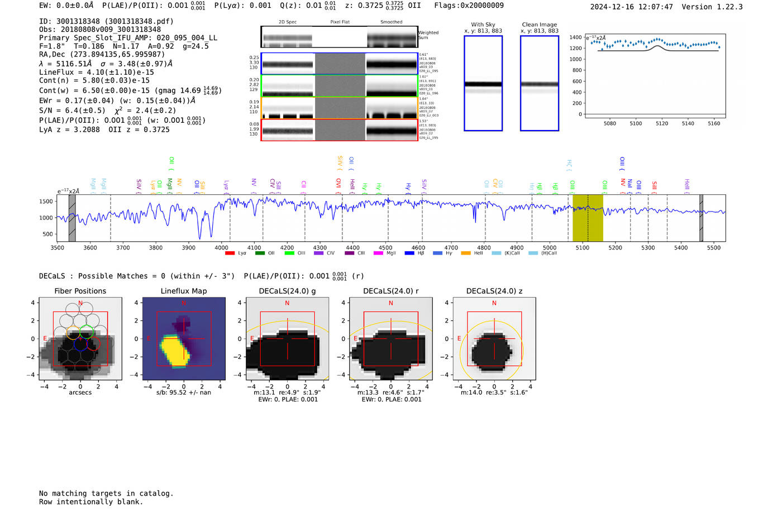Click the dark green OII legend swatch
Screen dimensions: 782x532
[x=260, y=253]
